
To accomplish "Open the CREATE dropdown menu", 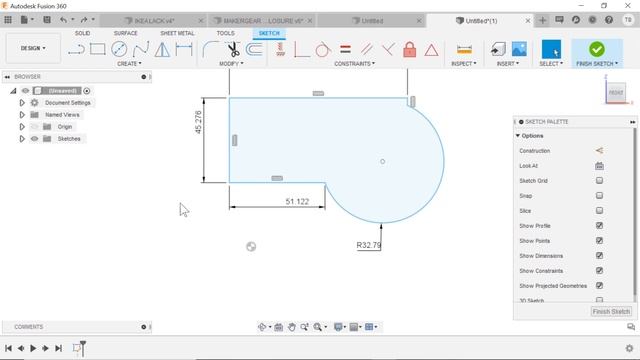I will (129, 64).
